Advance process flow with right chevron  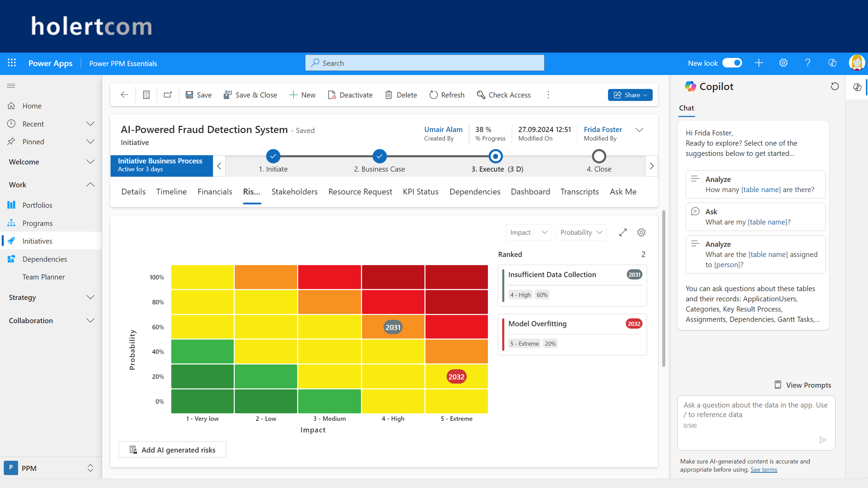tap(652, 166)
